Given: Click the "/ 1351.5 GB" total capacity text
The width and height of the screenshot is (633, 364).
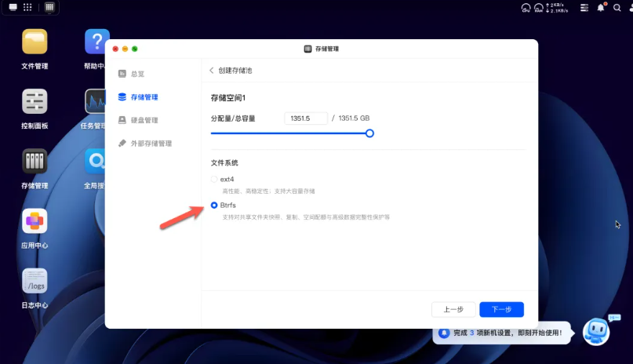Looking at the screenshot, I should tap(351, 118).
